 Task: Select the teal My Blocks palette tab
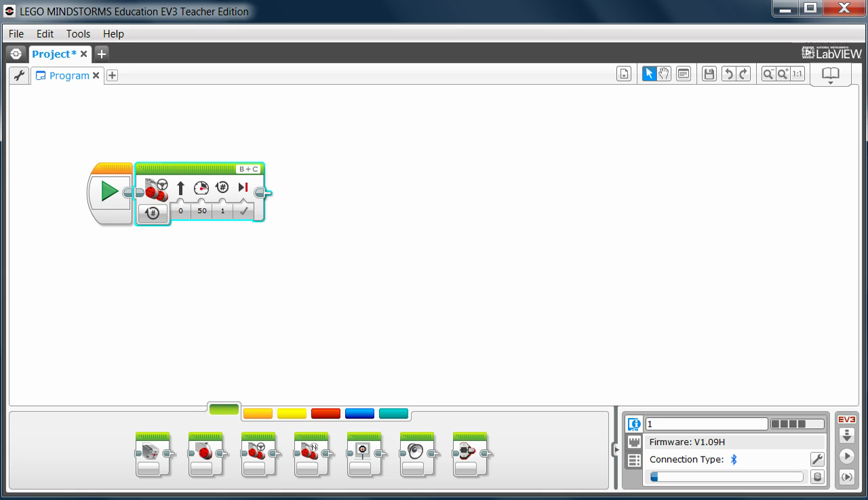393,414
